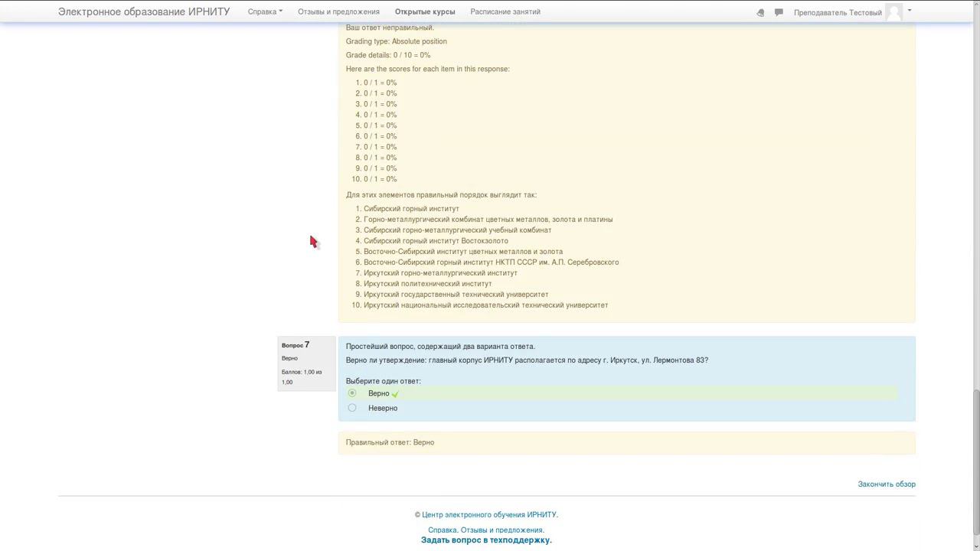Click 'Grading type: Absolute position' text
Screen dimensions: 980x551
[396, 41]
